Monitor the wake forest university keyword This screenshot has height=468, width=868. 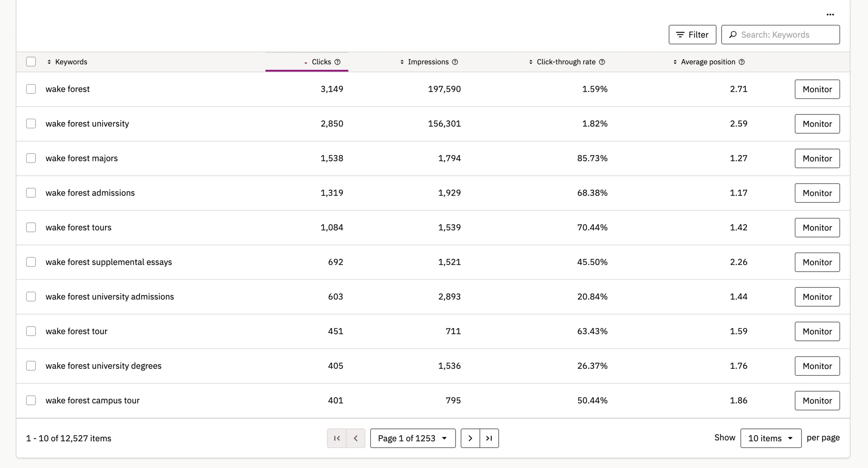click(817, 124)
